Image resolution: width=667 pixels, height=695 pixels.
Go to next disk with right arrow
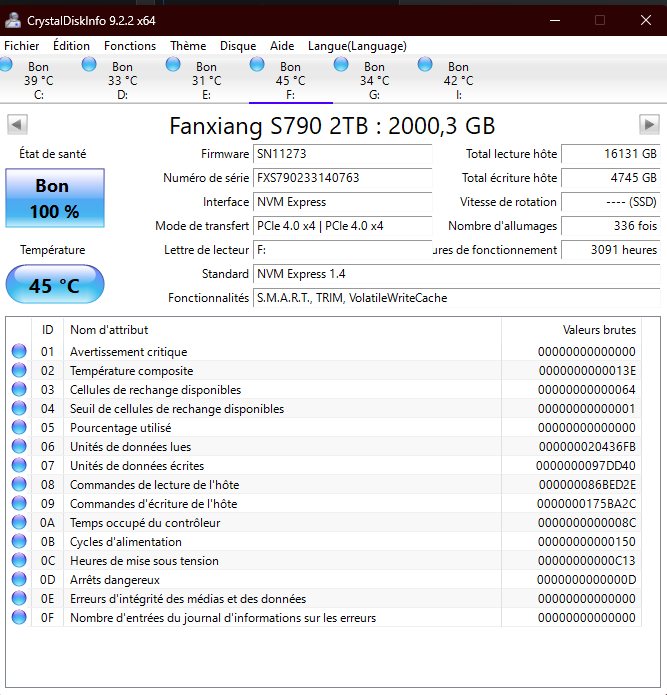point(649,125)
